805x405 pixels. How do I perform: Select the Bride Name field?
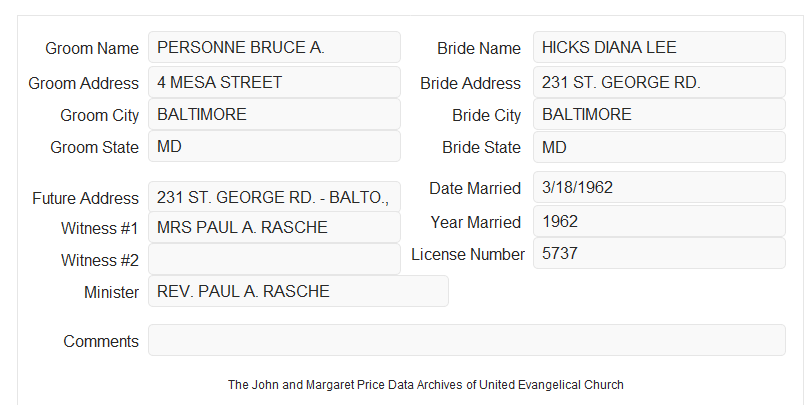[x=659, y=47]
